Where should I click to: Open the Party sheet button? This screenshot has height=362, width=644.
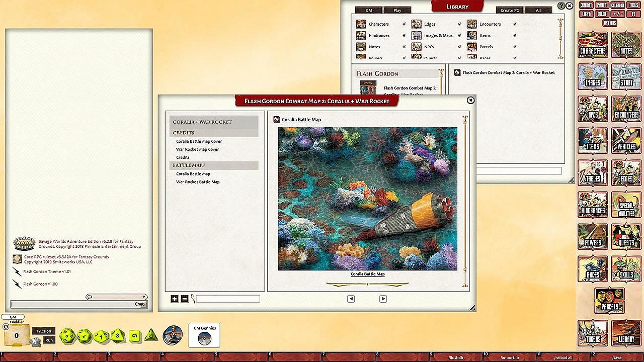(x=602, y=5)
